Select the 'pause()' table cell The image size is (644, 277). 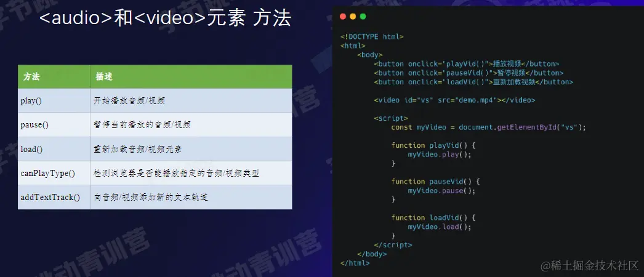point(54,125)
